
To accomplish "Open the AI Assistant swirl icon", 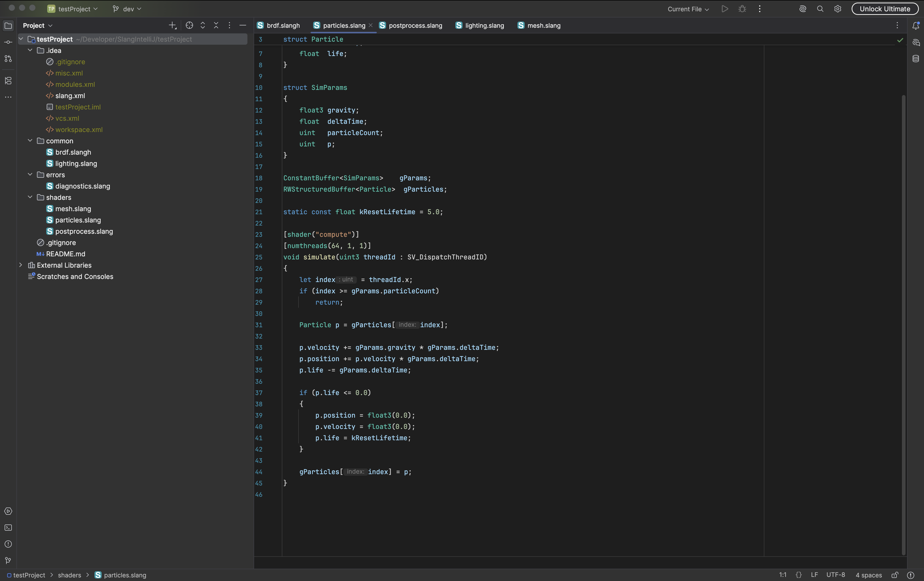I will coord(802,9).
